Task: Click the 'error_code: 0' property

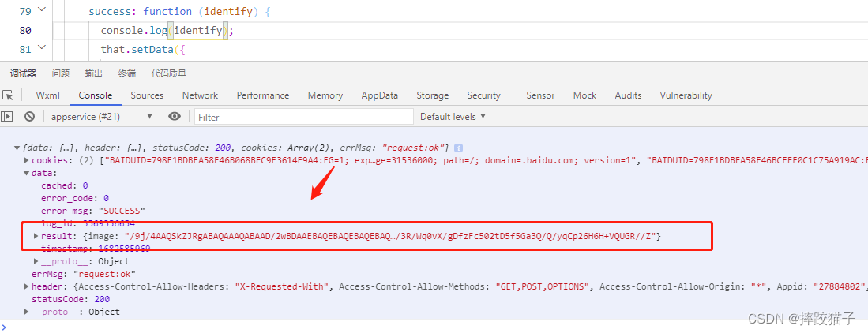Action: click(x=75, y=198)
